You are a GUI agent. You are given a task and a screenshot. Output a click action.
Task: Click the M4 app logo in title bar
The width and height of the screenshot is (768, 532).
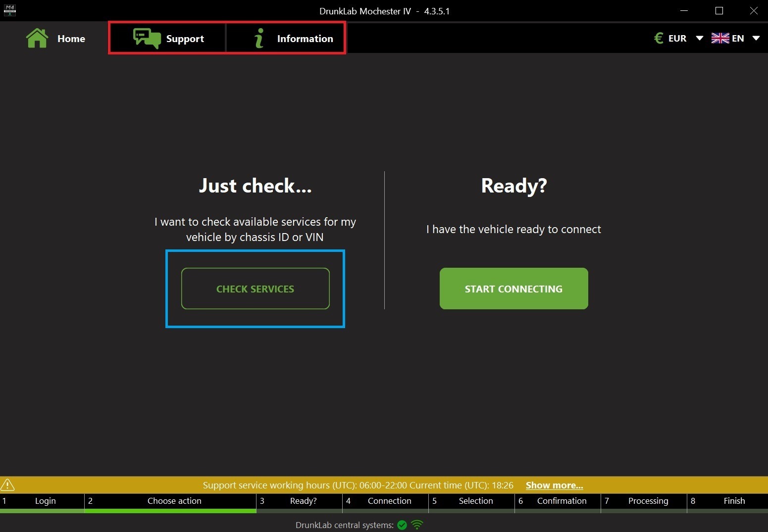click(x=9, y=10)
